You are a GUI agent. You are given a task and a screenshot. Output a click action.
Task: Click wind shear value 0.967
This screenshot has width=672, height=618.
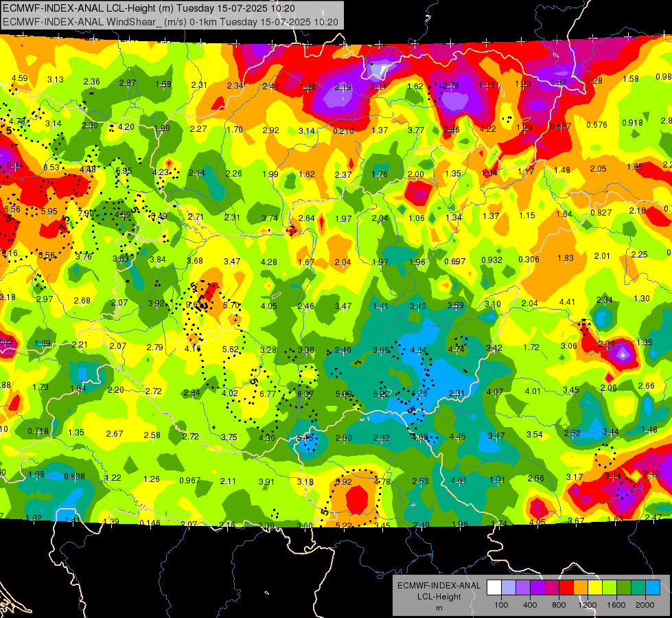(190, 481)
